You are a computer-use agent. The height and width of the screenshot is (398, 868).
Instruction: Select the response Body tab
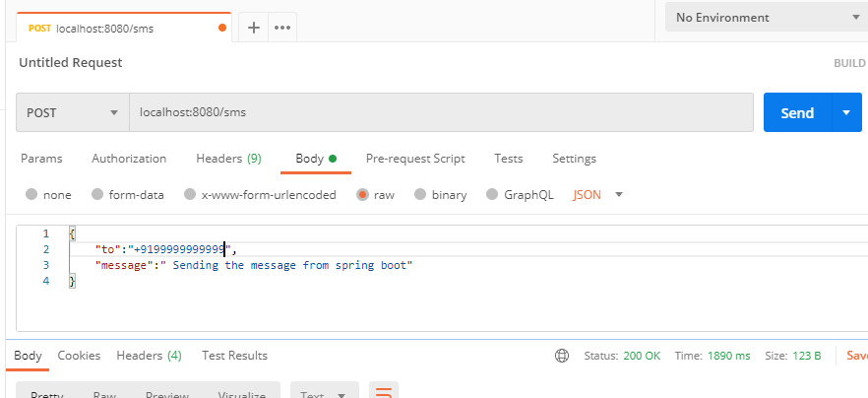(28, 356)
